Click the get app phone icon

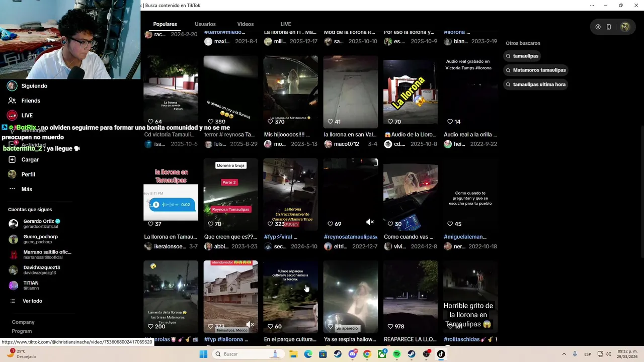[609, 27]
